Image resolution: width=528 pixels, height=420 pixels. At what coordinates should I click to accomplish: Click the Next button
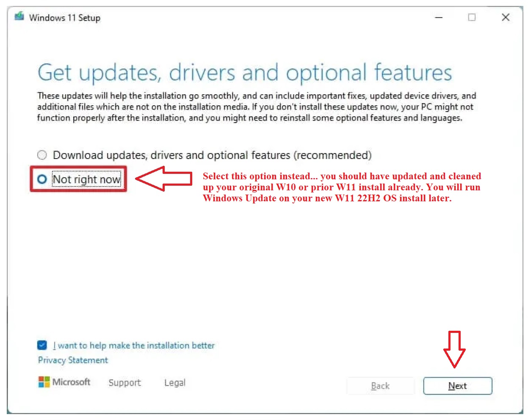457,385
